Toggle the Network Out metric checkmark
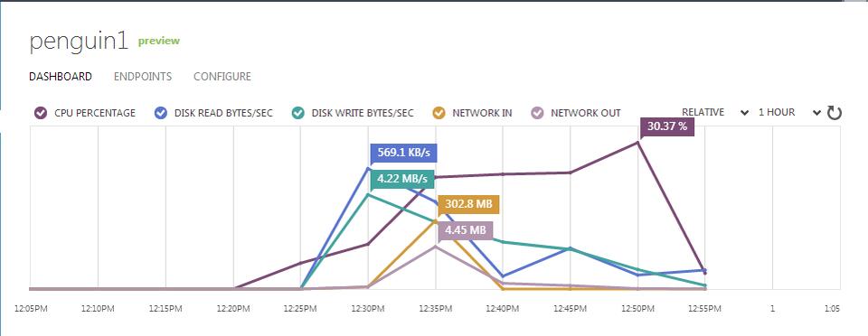 (537, 113)
